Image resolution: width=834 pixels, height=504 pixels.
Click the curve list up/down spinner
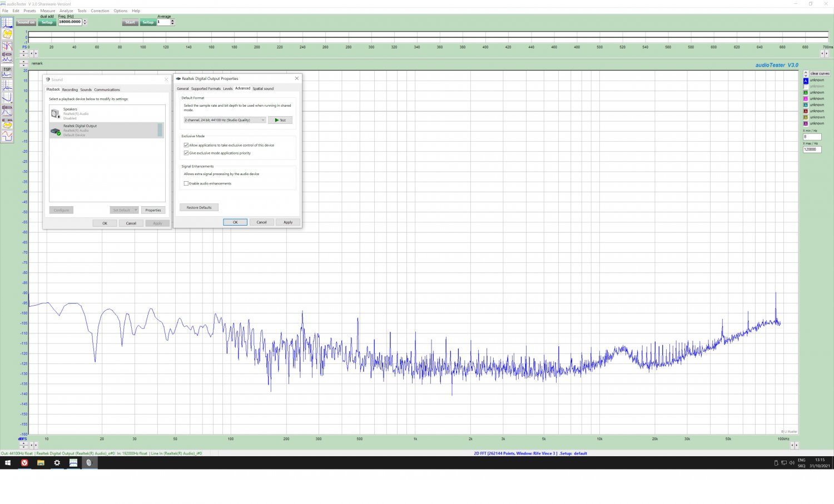coord(806,73)
